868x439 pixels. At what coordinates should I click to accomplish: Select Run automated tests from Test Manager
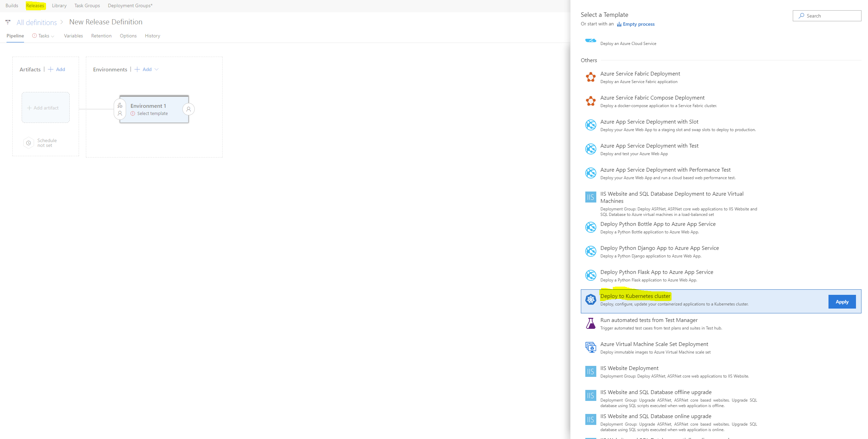point(649,320)
